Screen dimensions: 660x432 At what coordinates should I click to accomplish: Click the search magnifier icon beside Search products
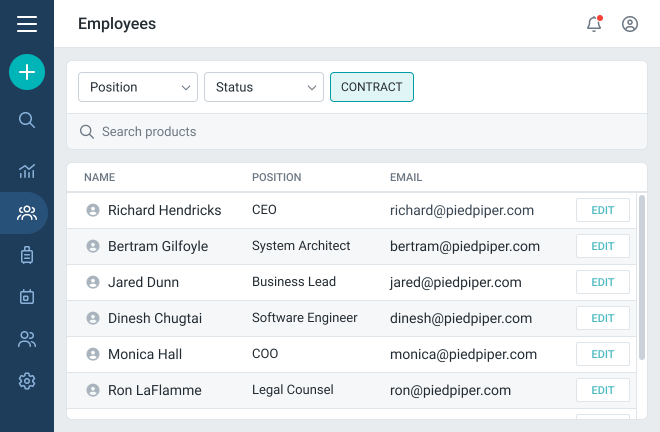tap(87, 132)
